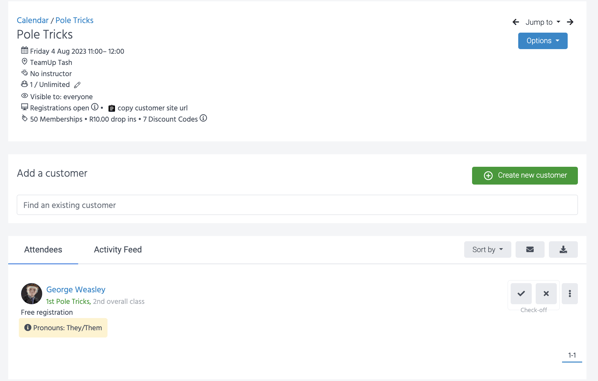Mark George Weasley as absent with X

click(x=546, y=294)
